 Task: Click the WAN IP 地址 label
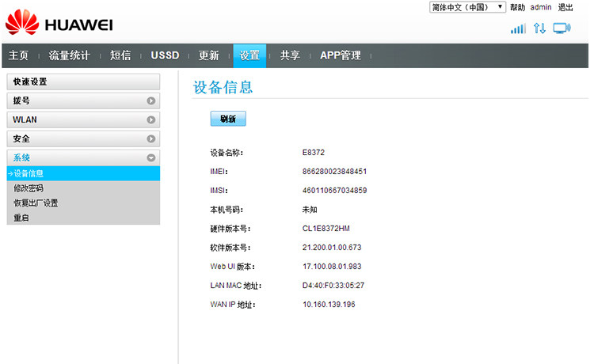[x=233, y=304]
